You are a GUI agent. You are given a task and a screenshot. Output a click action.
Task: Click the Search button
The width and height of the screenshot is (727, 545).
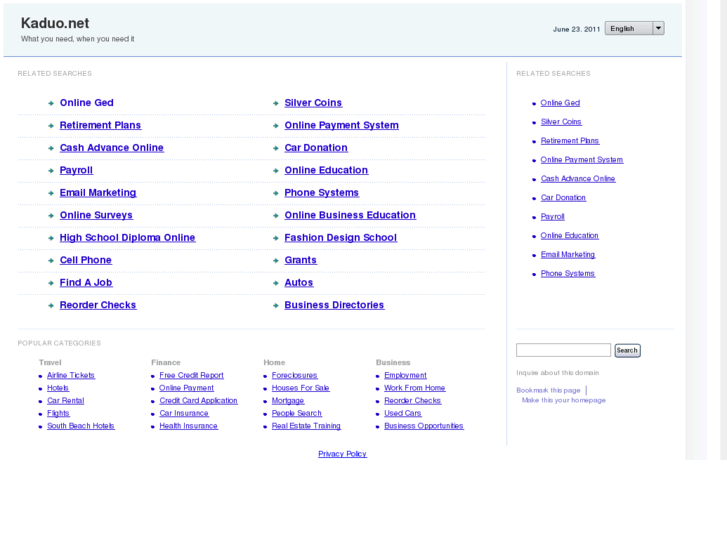point(627,350)
